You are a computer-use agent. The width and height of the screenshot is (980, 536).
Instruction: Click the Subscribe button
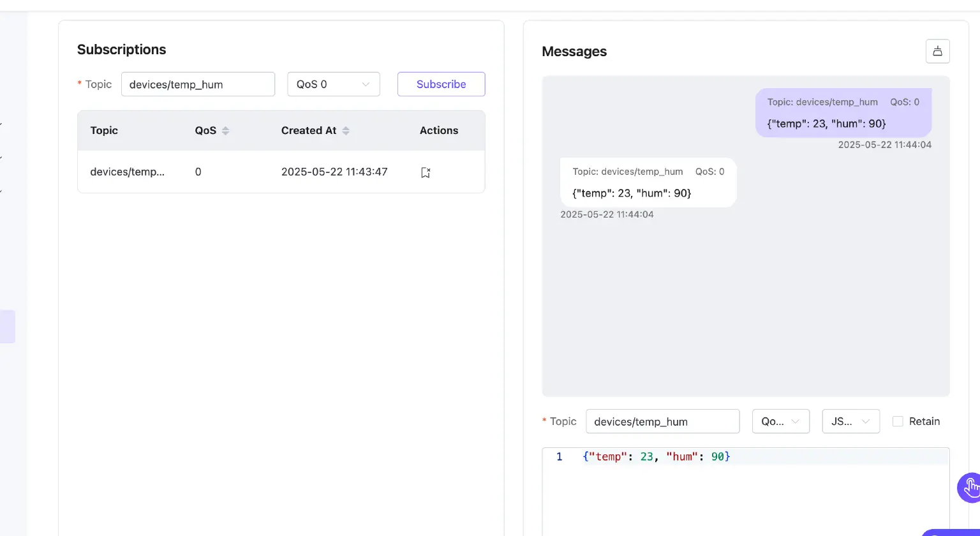tap(441, 84)
